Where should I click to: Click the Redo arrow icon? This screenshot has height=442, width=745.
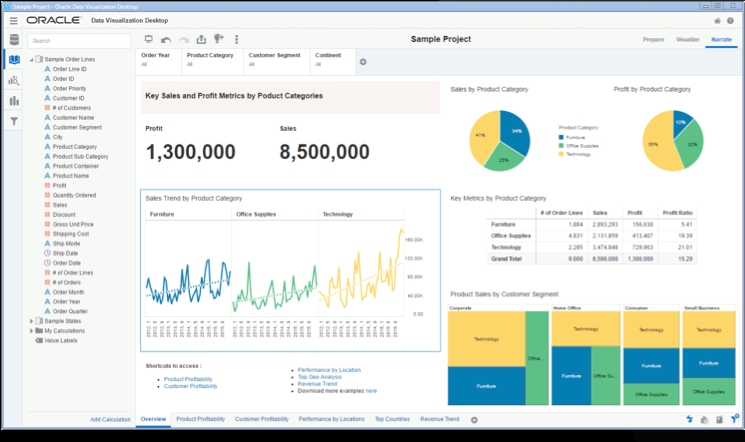184,40
